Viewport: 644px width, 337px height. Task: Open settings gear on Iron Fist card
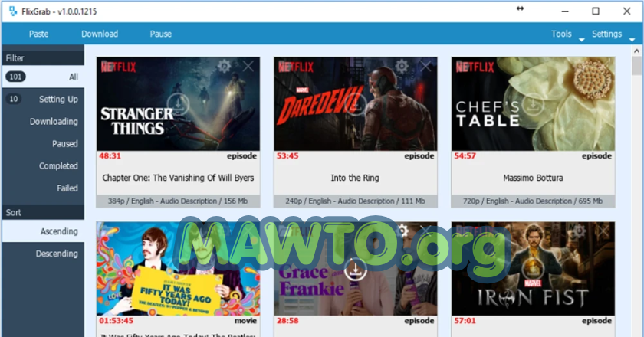580,231
